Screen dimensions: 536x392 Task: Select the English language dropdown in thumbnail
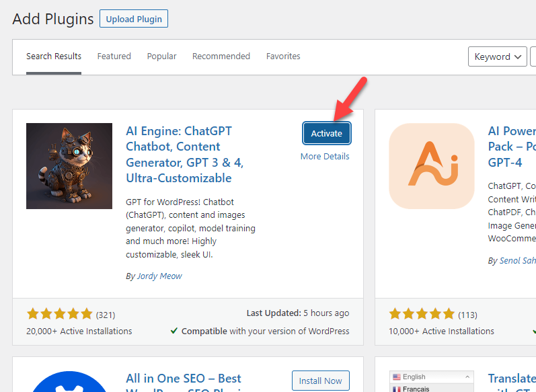(431, 377)
